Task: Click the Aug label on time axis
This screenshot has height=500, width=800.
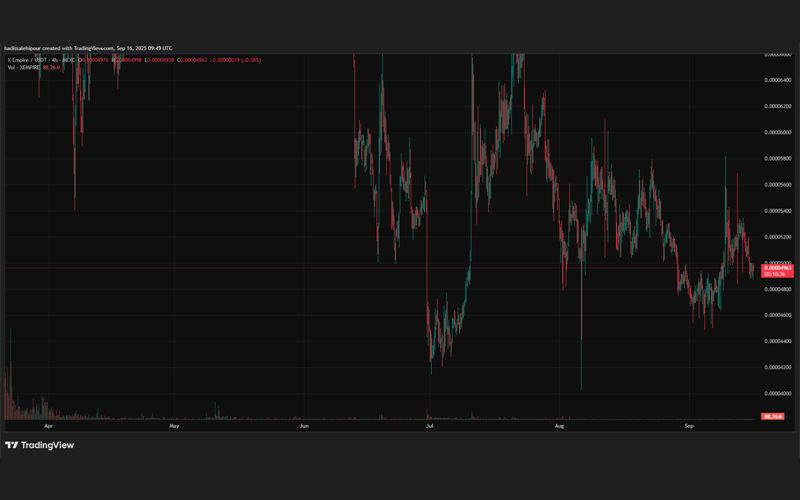Action: pyautogui.click(x=560, y=426)
